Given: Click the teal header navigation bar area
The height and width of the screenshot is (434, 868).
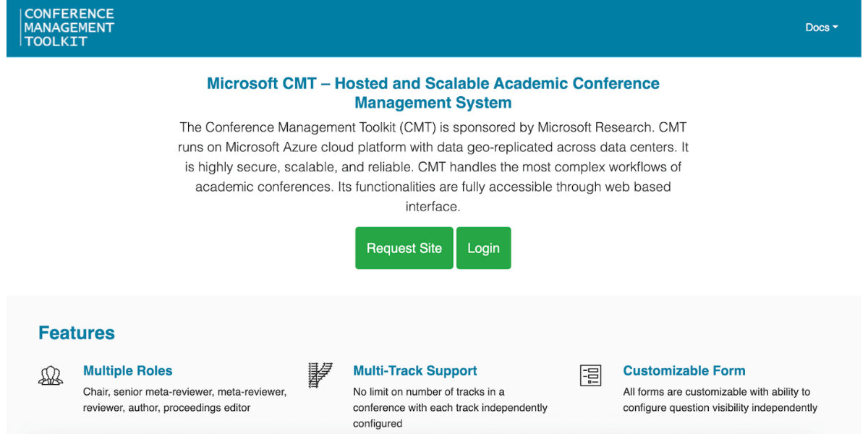Looking at the screenshot, I should 434,27.
